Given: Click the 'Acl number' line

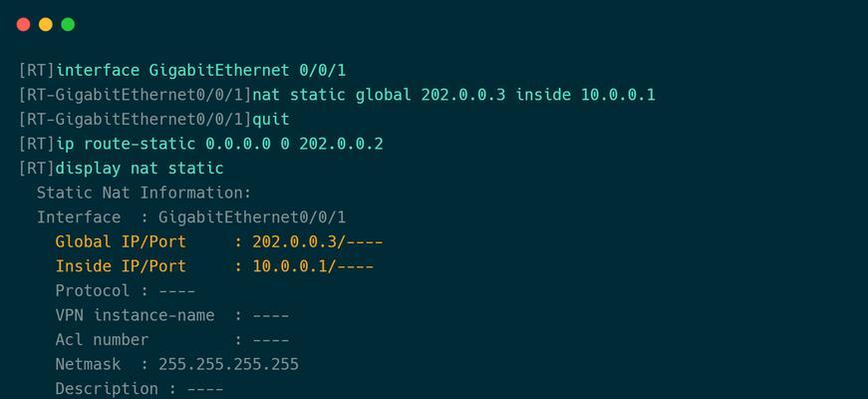Looking at the screenshot, I should pos(172,340).
